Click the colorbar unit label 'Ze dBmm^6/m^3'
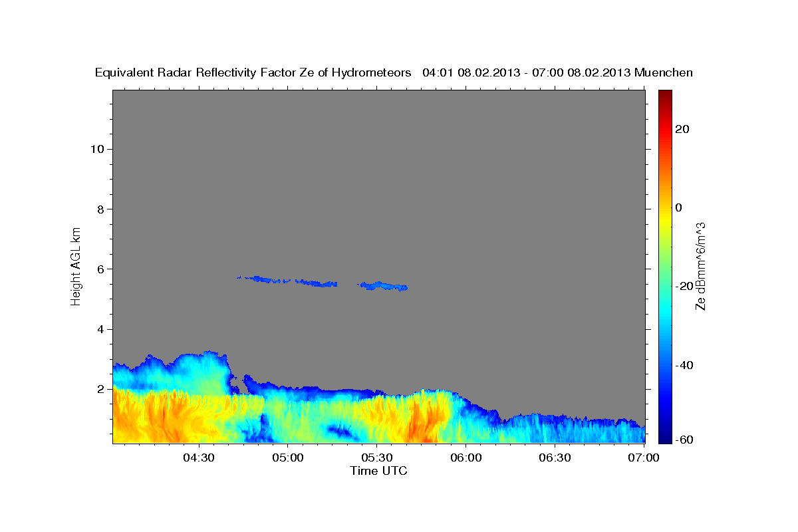798x532 pixels. [700, 265]
